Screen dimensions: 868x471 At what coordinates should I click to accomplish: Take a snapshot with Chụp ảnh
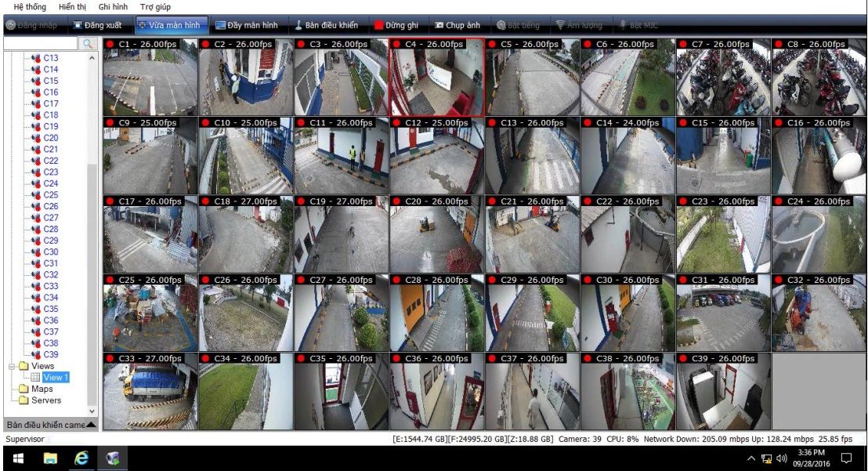(x=458, y=25)
